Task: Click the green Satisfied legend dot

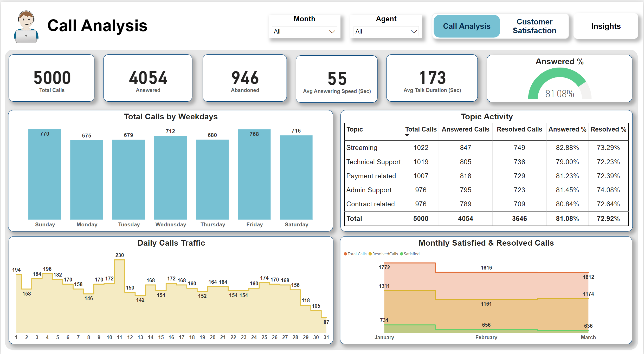Action: (x=402, y=254)
